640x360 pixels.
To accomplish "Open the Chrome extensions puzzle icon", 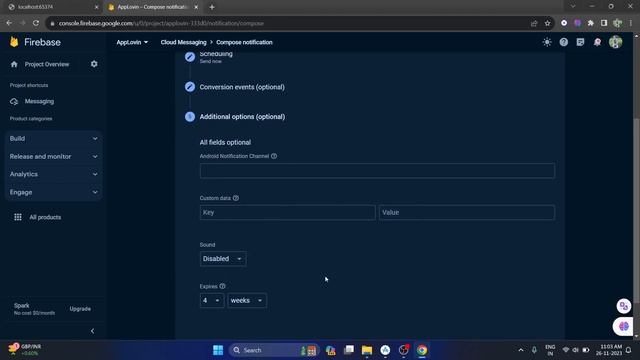I will click(x=591, y=23).
